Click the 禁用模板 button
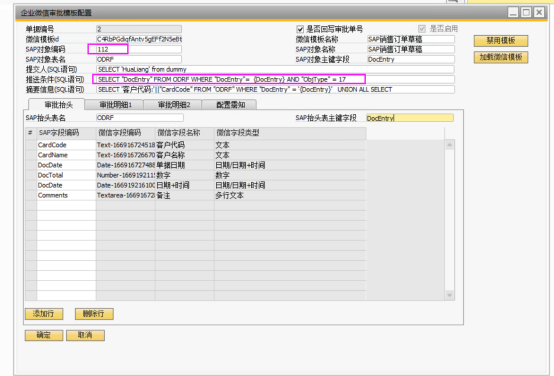Screen dimensions: 554x376 tap(501, 41)
